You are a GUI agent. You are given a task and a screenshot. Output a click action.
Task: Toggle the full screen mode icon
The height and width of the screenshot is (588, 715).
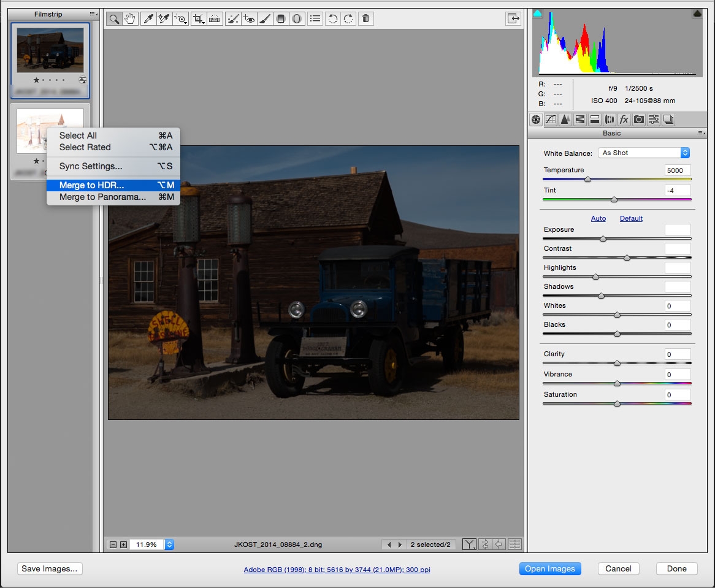point(513,19)
